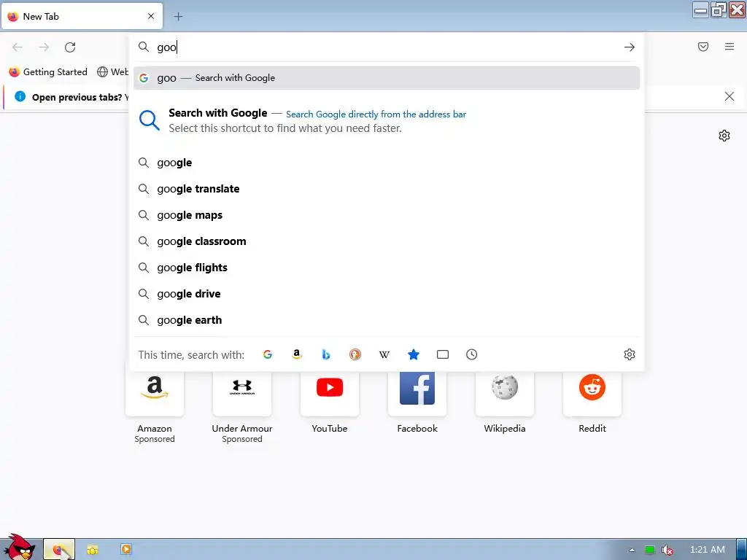Close the New Tab tab
The image size is (747, 560).
coord(150,16)
